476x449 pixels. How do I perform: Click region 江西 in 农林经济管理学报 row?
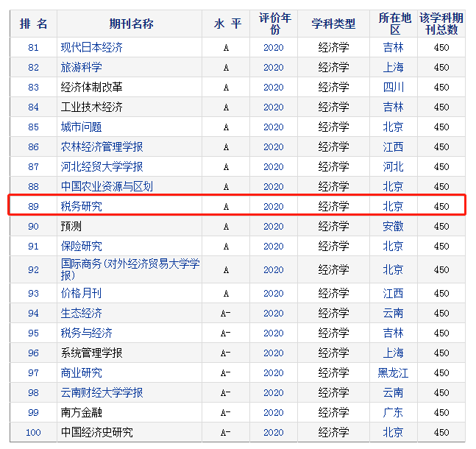(x=393, y=146)
